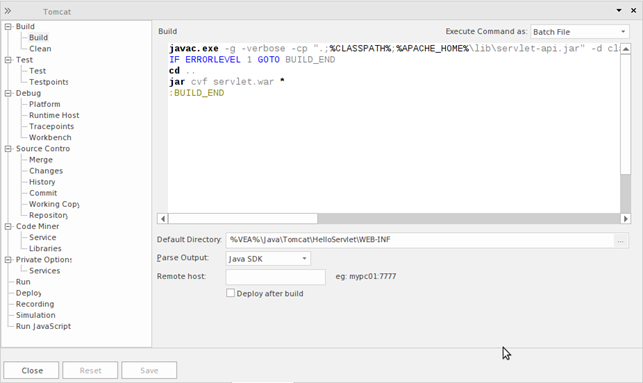Select the Clean item under Build

click(x=40, y=48)
